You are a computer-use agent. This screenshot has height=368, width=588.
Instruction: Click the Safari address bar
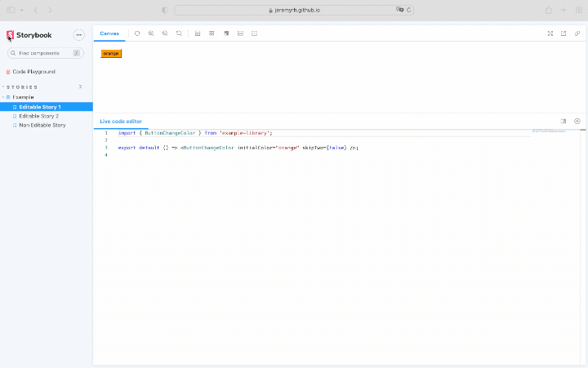pyautogui.click(x=294, y=10)
